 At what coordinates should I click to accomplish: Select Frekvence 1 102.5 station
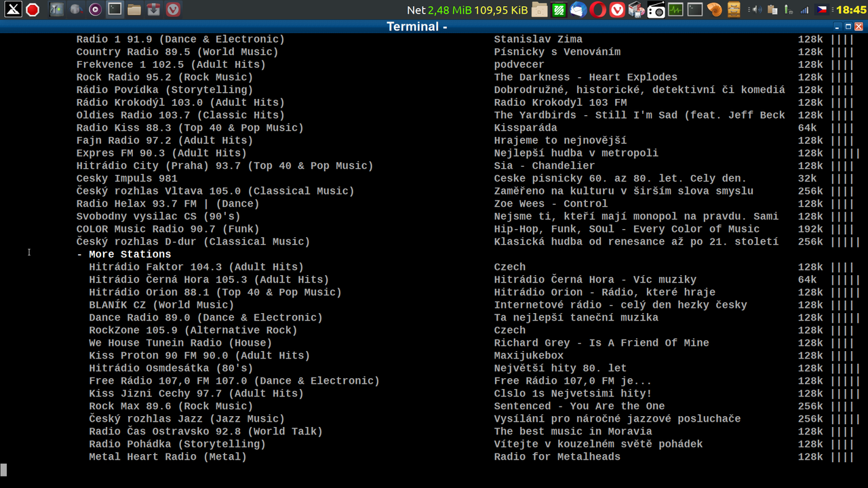tap(171, 64)
